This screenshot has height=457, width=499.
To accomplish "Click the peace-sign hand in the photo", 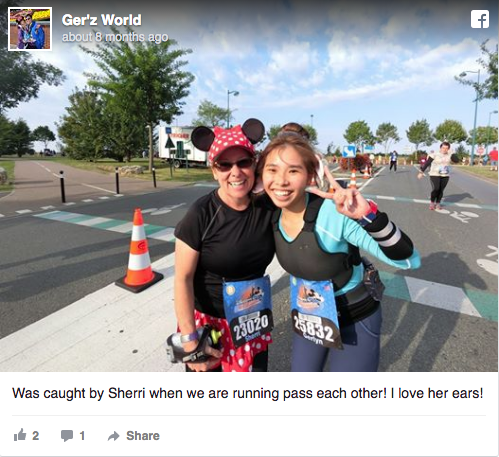I will tap(347, 199).
